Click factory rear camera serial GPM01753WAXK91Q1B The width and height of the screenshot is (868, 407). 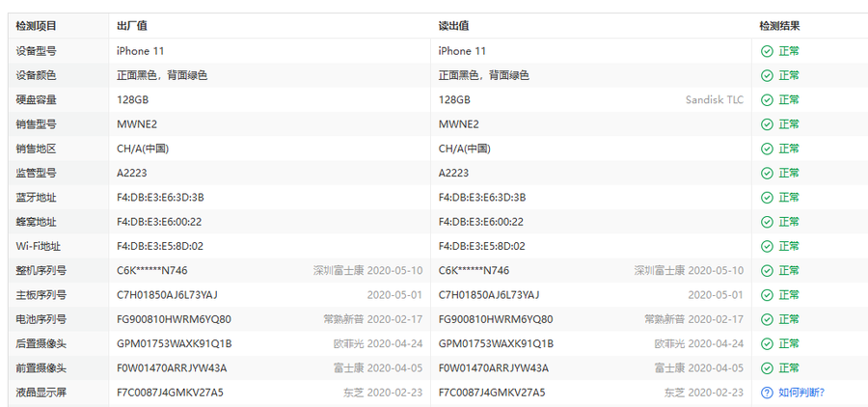(x=175, y=344)
